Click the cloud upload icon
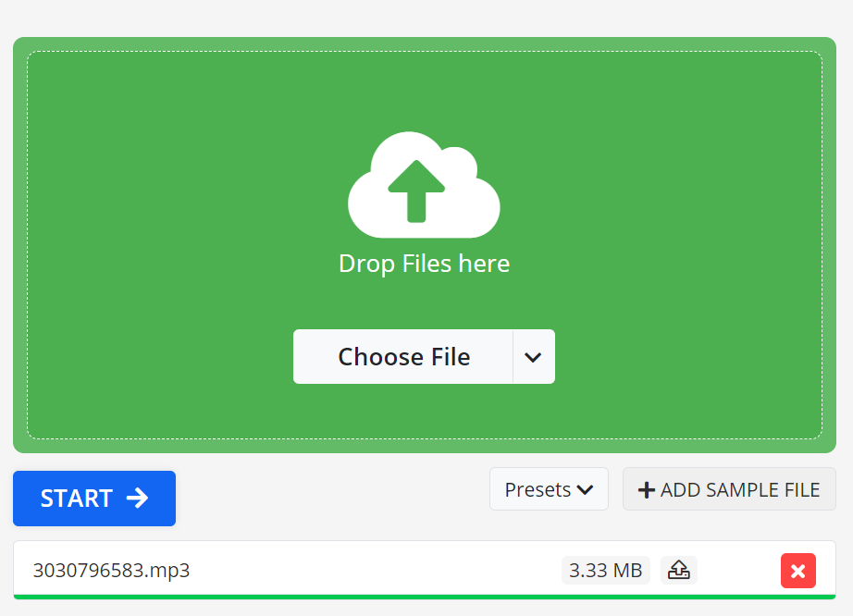The height and width of the screenshot is (616, 853). (x=424, y=183)
